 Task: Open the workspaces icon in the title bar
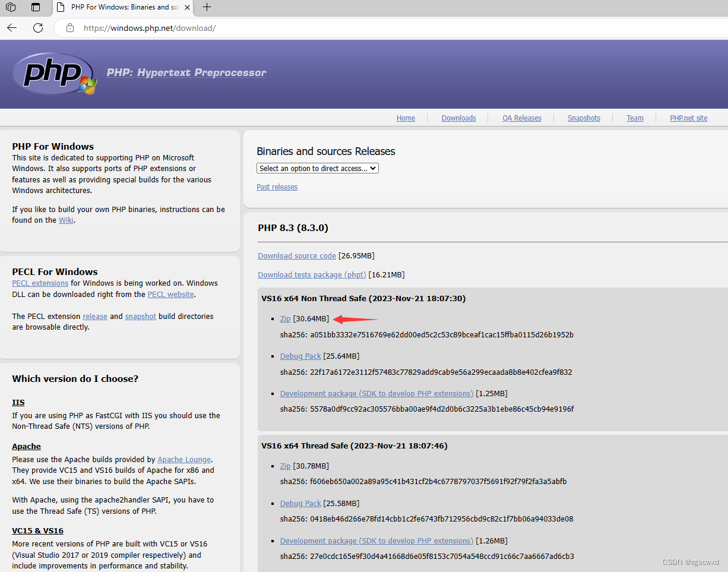coord(10,8)
